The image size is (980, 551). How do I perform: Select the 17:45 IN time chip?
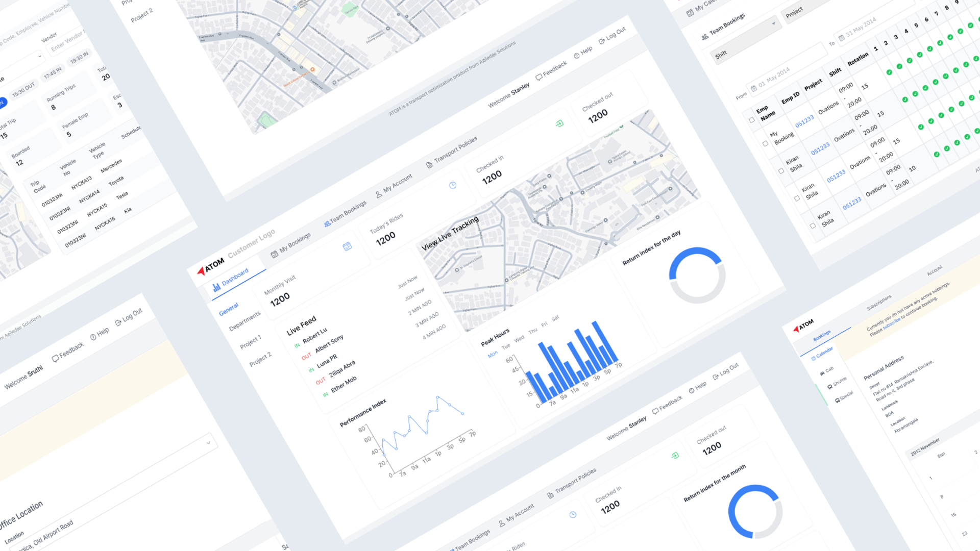[x=53, y=73]
